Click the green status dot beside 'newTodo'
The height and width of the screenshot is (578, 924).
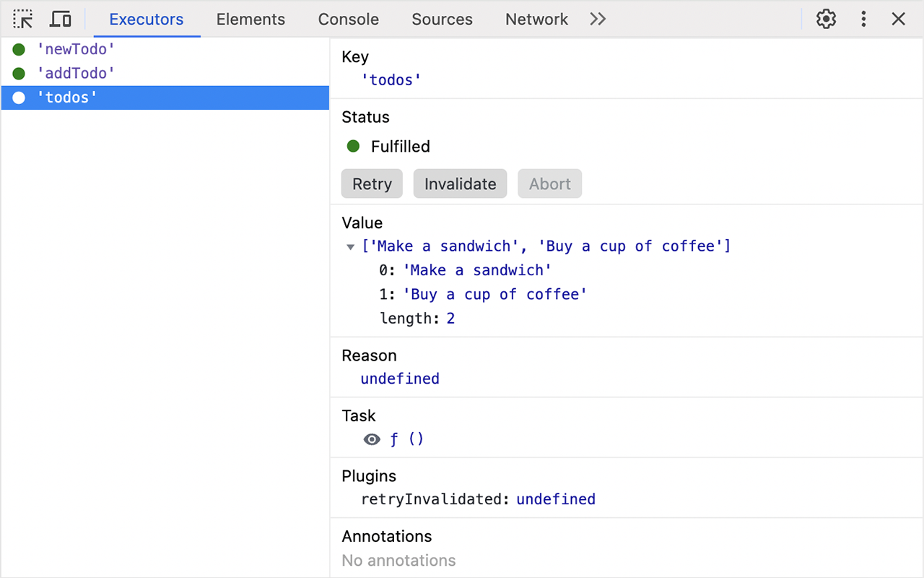18,48
